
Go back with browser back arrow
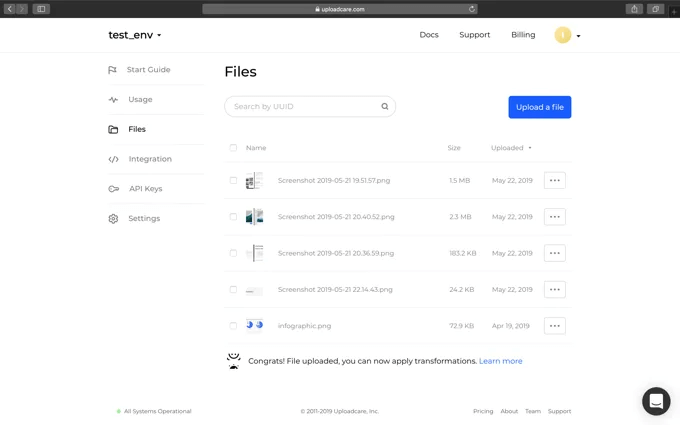pos(10,9)
